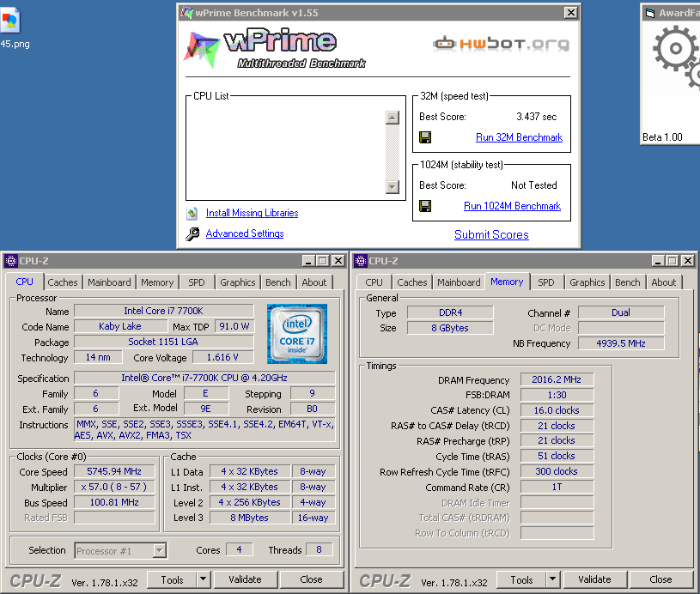Minimize the right CPU-Z window
The height and width of the screenshot is (594, 700).
[658, 261]
